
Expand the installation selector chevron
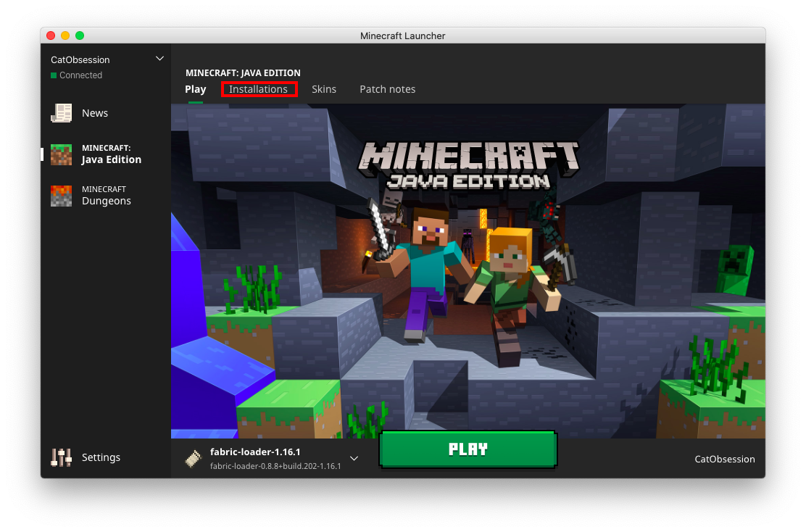[x=354, y=458]
